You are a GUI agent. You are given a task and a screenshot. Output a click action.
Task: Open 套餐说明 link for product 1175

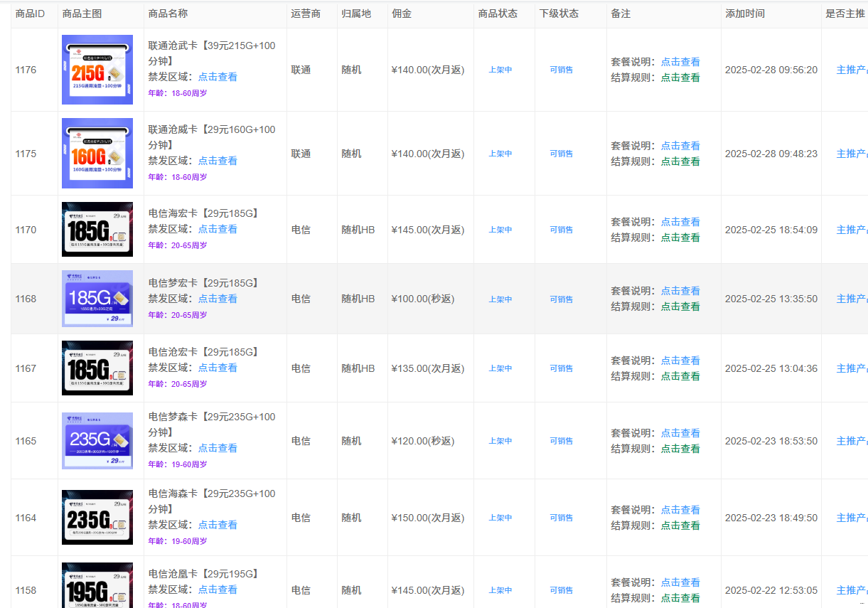(680, 146)
